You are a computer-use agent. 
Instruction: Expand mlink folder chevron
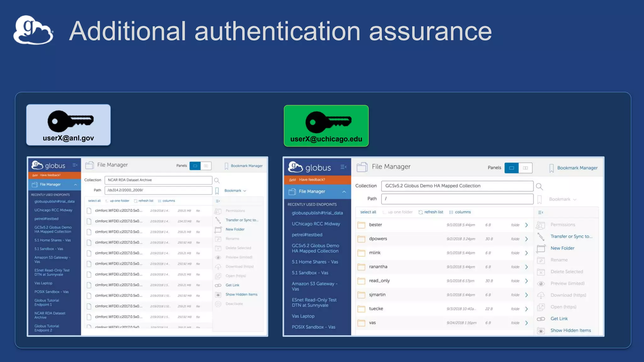point(526,253)
